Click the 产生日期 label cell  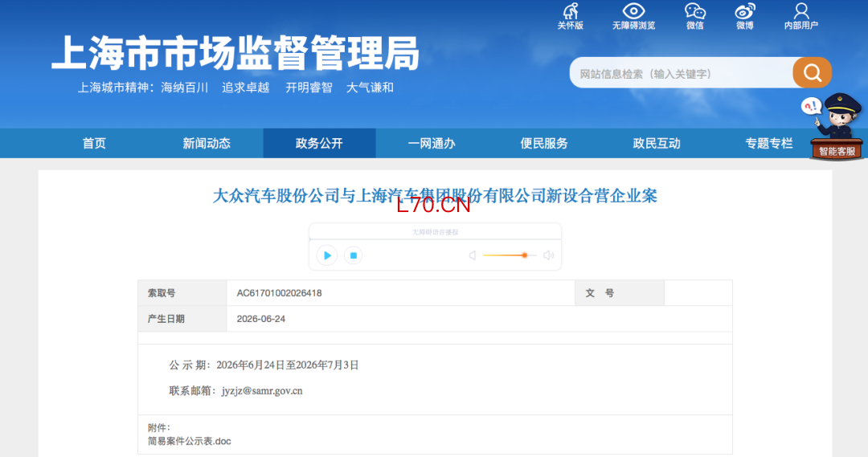[182, 319]
